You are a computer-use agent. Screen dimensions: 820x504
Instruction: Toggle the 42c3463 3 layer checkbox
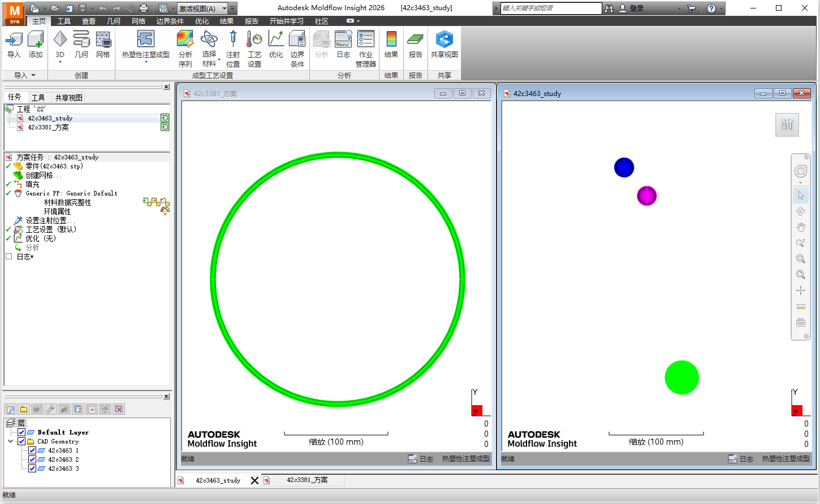click(32, 468)
